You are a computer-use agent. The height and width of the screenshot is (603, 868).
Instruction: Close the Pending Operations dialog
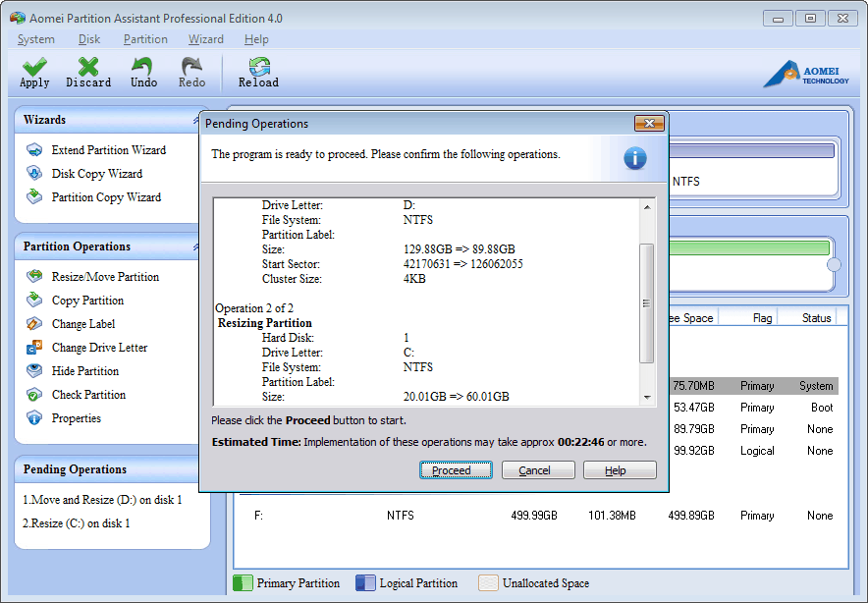pyautogui.click(x=649, y=123)
